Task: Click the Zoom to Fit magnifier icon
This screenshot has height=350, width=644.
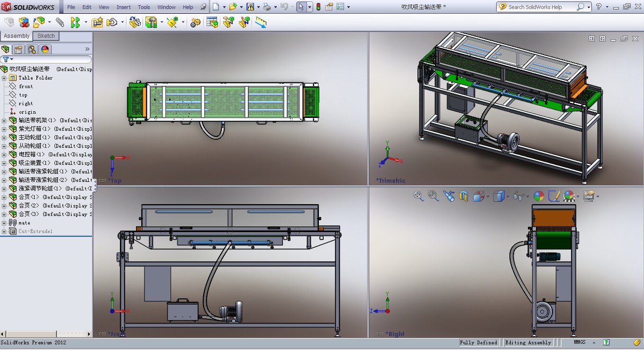Action: [x=418, y=196]
